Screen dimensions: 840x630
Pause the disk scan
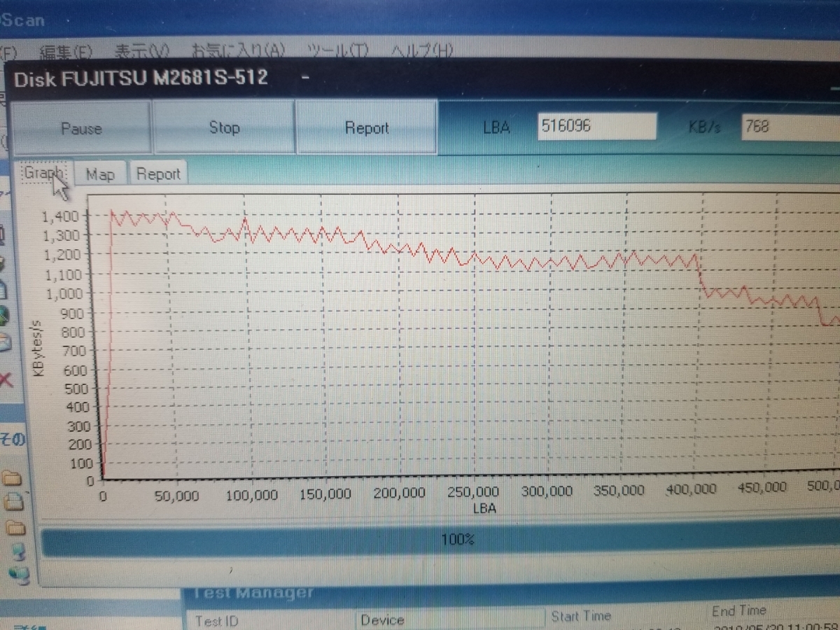click(81, 127)
